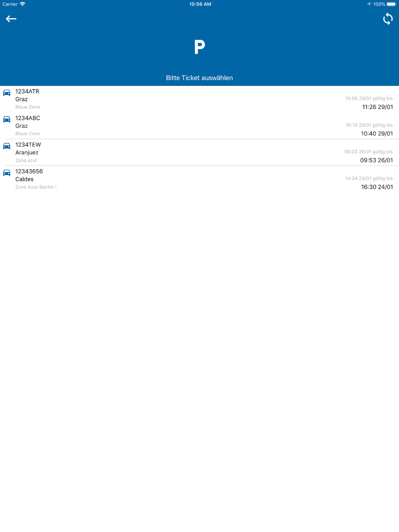Tap the car icon beside 1234ATR

[x=7, y=93]
